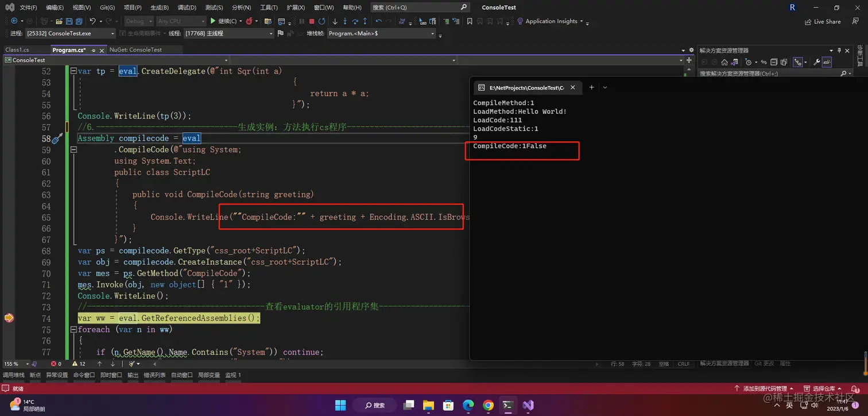Collapse the code block at line 52
This screenshot has height=416, width=868.
[73, 71]
